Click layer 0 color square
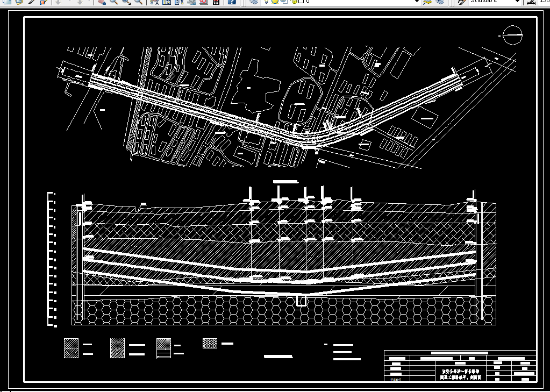This screenshot has height=392, width=550. click(x=301, y=2)
